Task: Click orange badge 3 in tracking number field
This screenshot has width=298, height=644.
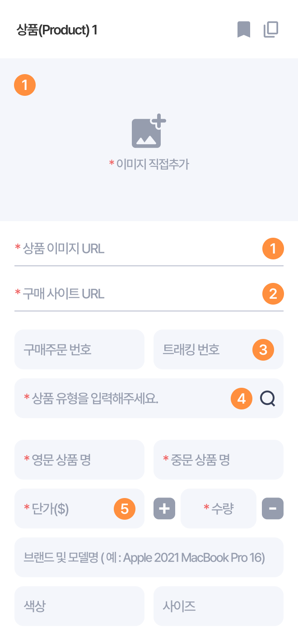Action: click(x=263, y=350)
